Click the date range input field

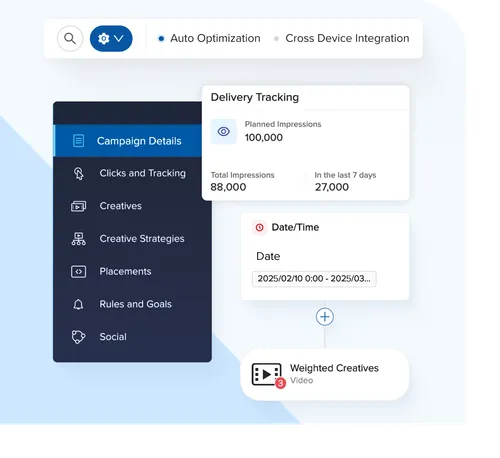[x=314, y=279]
